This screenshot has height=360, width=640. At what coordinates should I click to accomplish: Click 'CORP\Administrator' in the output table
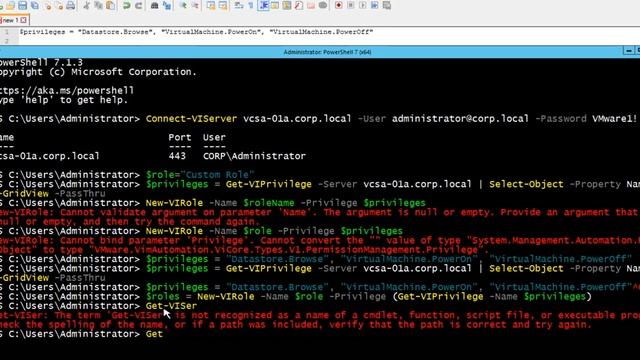click(254, 156)
